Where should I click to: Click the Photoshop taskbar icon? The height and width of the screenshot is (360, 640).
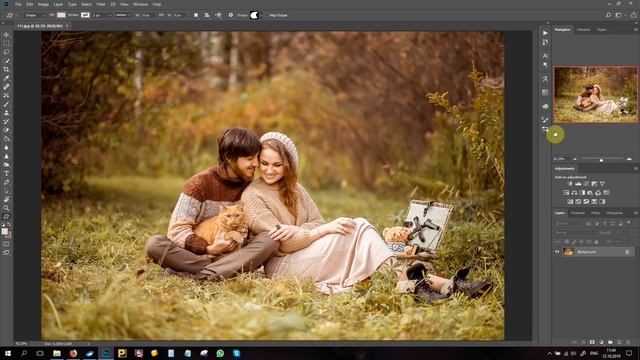click(x=106, y=353)
